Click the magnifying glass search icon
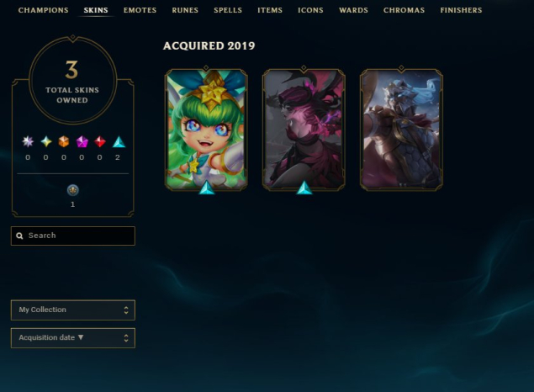534x392 pixels. 19,236
